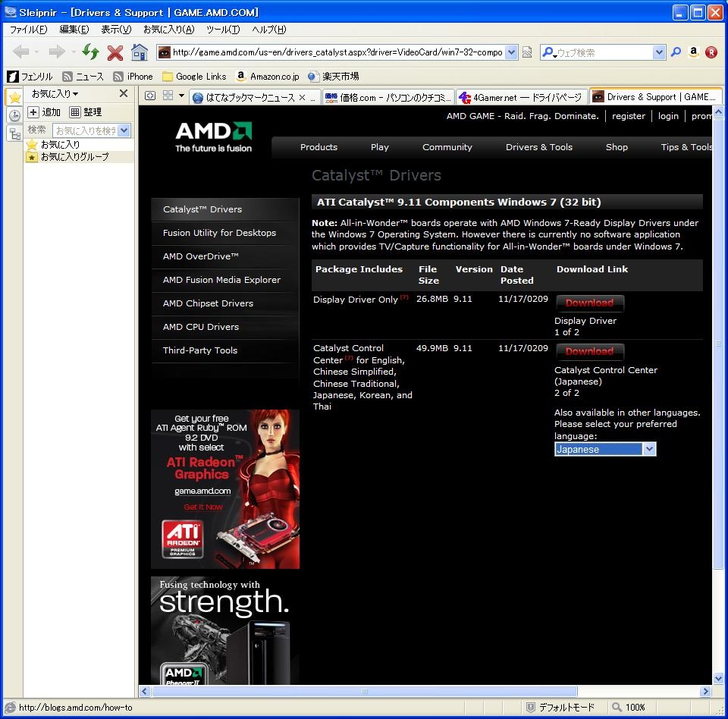Download the Catalyst Control Center package
The width and height of the screenshot is (728, 719).
[590, 352]
